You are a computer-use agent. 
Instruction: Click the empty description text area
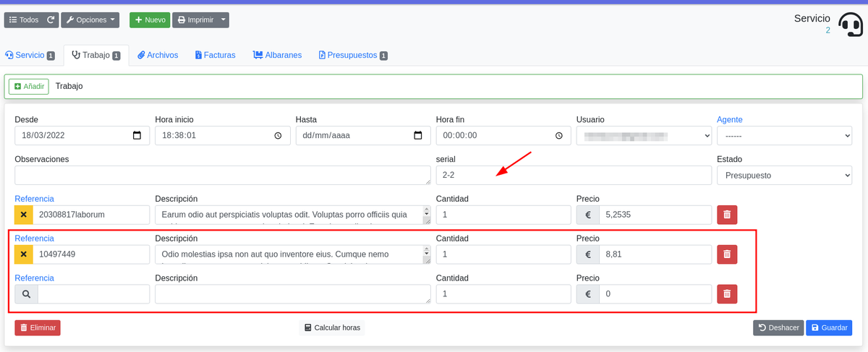[293, 294]
